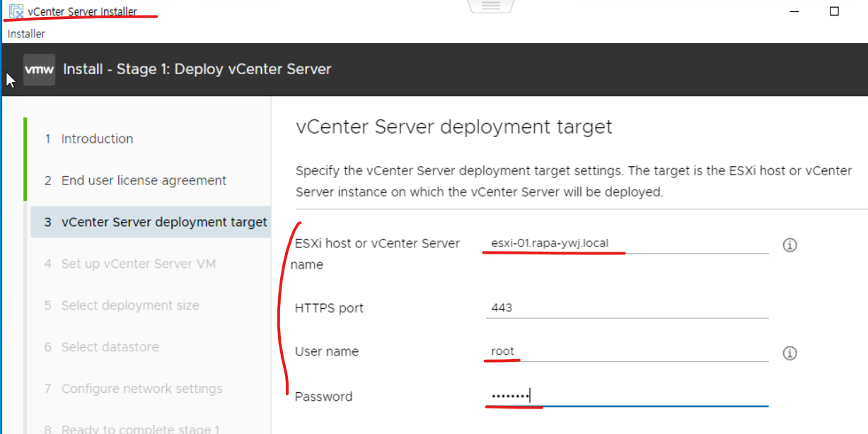Viewport: 868px width, 434px height.
Task: Click the 'User name' label
Action: [x=327, y=351]
